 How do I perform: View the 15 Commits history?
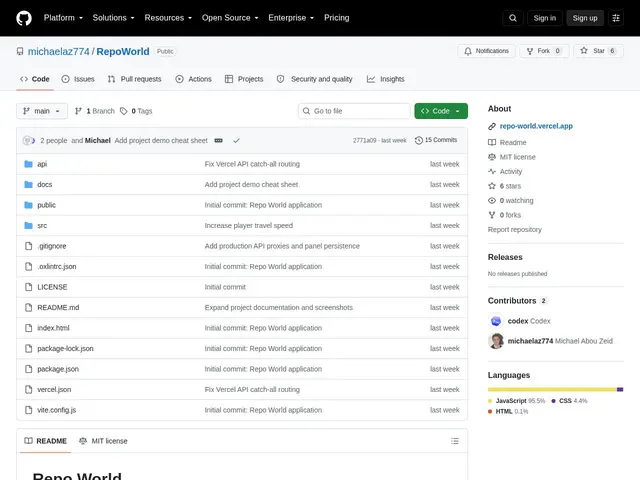(436, 140)
